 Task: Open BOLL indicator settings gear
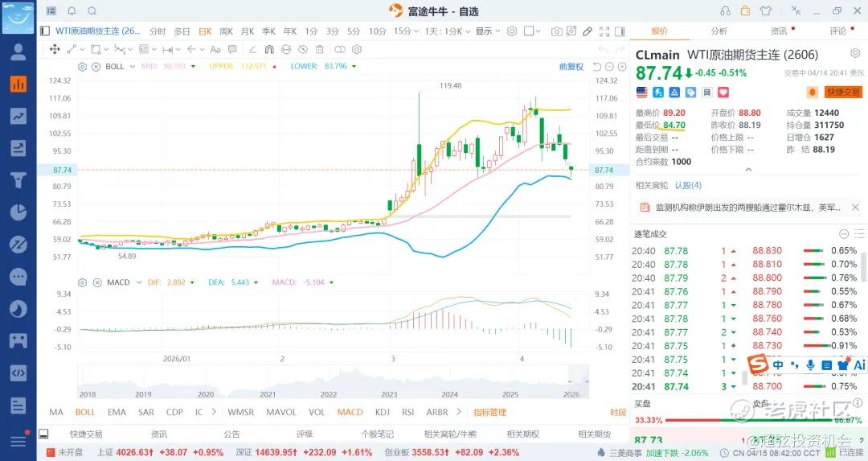pos(84,66)
